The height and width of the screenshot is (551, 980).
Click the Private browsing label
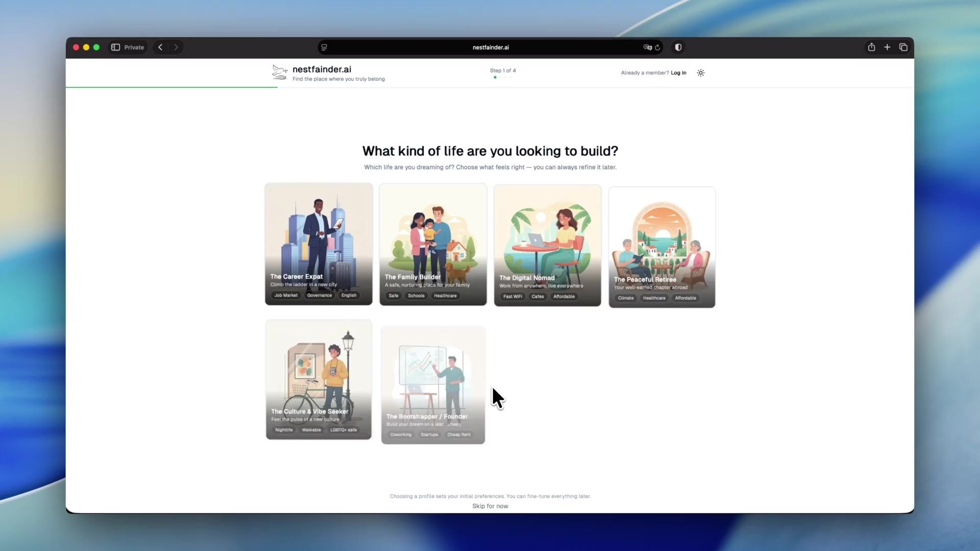pos(134,47)
